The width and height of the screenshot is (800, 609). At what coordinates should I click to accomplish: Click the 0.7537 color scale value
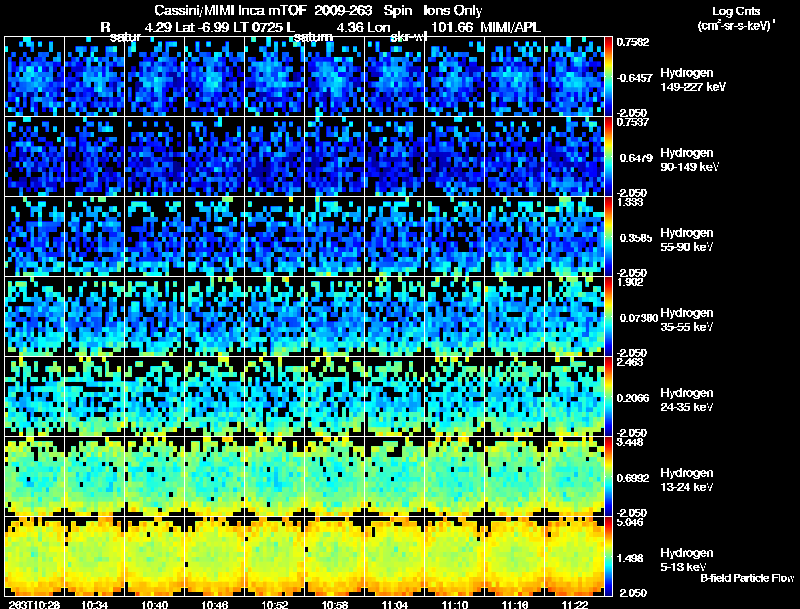[633, 122]
